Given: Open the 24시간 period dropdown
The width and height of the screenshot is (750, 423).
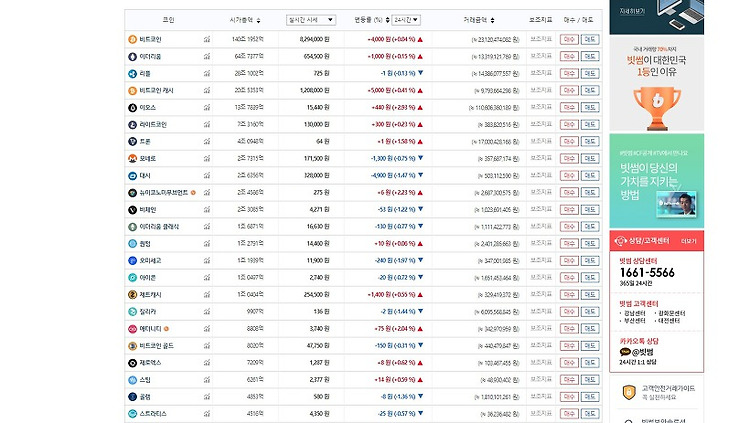Looking at the screenshot, I should coord(406,20).
